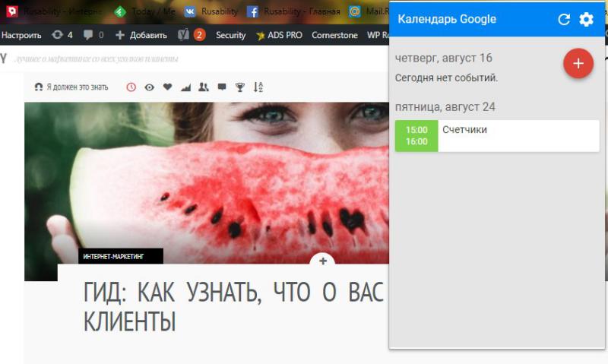The width and height of the screenshot is (608, 364).
Task: Open Cornerstone in the admin bar
Action: (x=334, y=35)
